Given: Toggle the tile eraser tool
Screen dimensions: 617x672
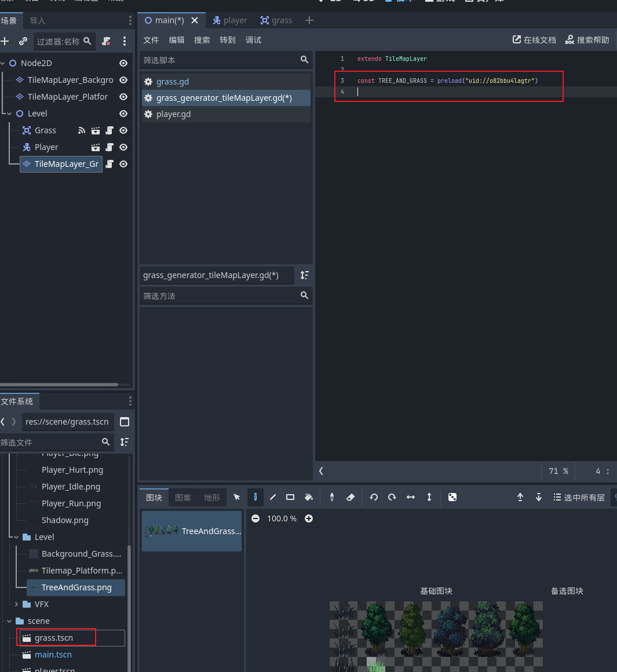Looking at the screenshot, I should click(350, 497).
